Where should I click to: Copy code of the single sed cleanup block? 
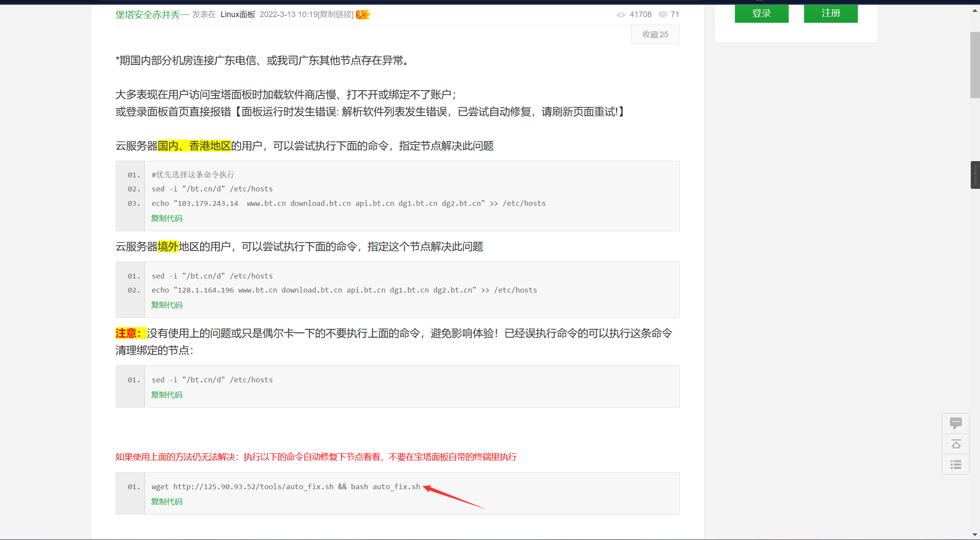(167, 395)
